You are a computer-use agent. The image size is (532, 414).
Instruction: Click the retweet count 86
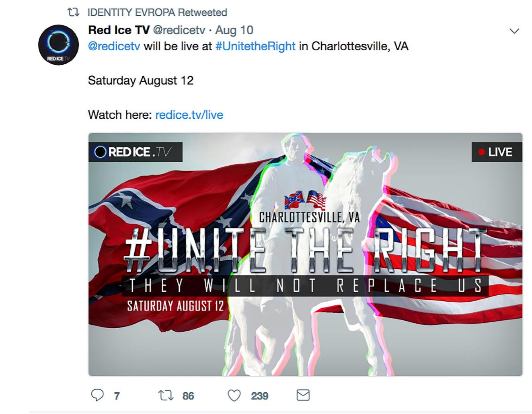pos(188,396)
